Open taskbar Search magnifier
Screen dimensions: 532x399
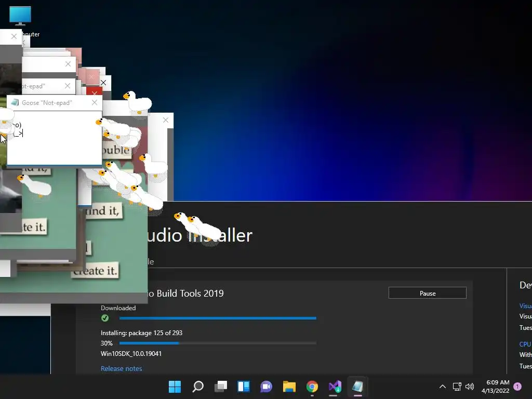tap(198, 387)
